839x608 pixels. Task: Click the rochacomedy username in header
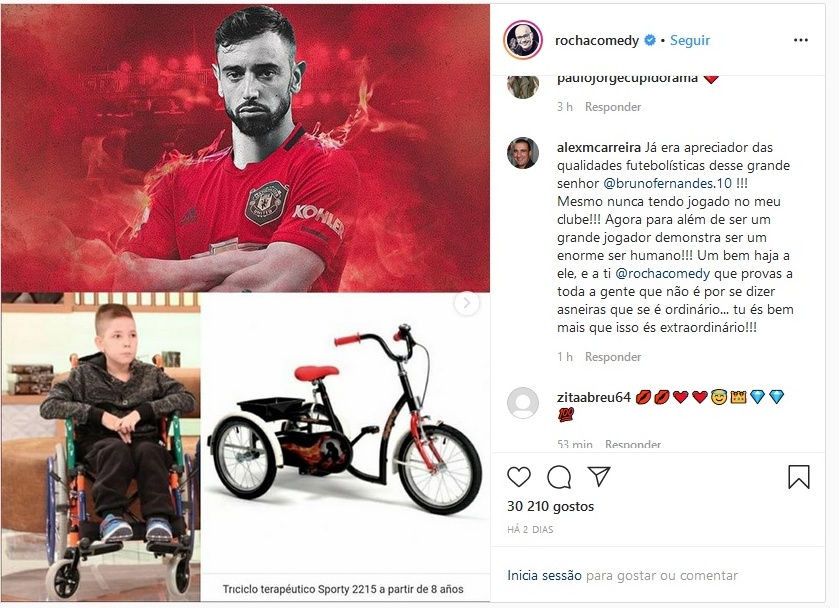coord(597,41)
